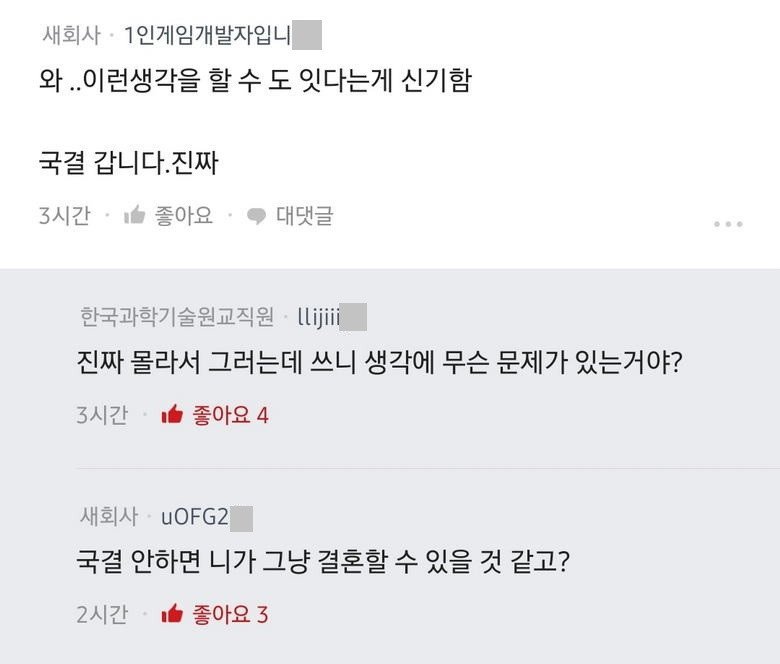Tap the 대댓글 reply button
780x664 pixels.
click(304, 215)
